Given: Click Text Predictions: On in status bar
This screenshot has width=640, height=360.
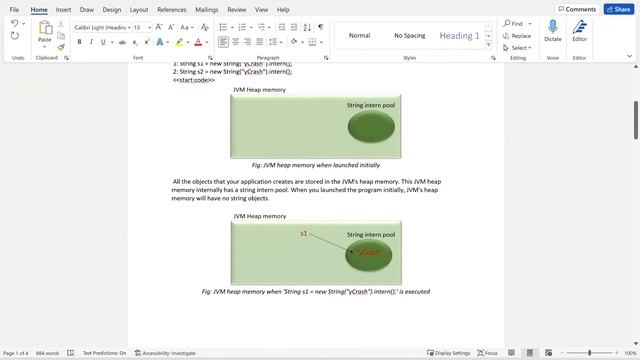Looking at the screenshot, I should 104,353.
